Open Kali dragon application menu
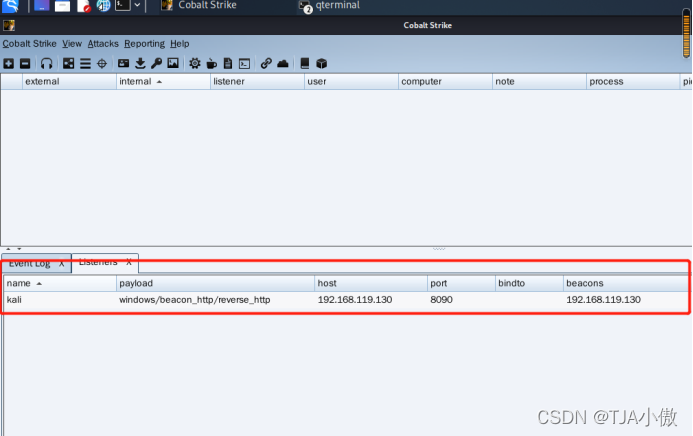The height and width of the screenshot is (436, 693). pos(11,6)
